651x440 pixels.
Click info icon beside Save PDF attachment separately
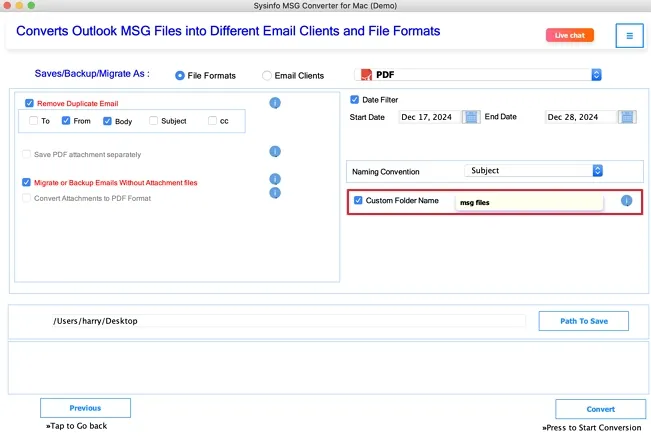[x=275, y=152]
